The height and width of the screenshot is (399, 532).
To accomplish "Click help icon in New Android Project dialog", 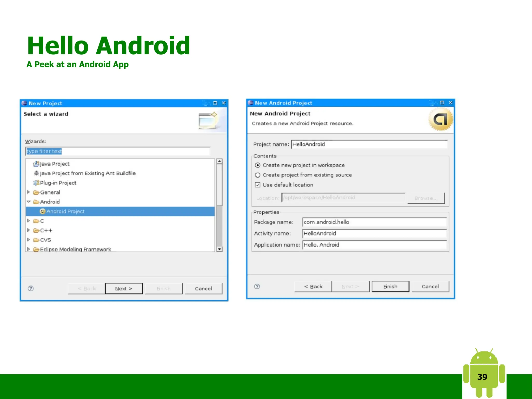I will coord(257,286).
